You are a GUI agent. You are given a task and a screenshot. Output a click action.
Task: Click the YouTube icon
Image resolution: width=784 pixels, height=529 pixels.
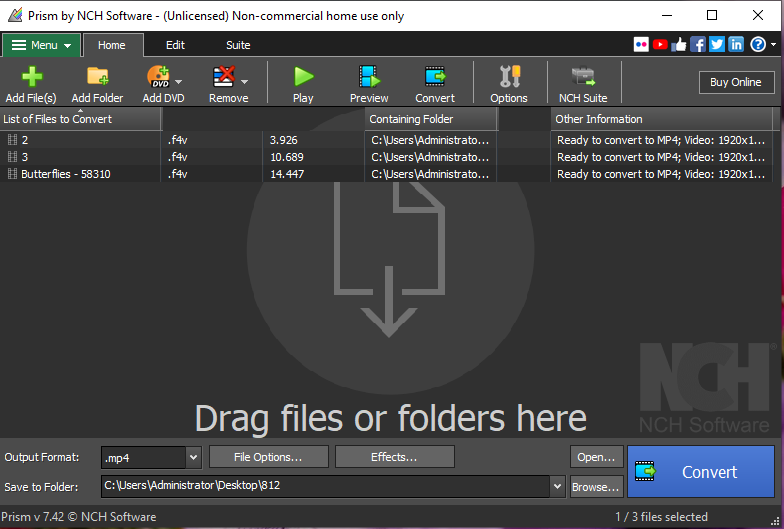click(660, 44)
